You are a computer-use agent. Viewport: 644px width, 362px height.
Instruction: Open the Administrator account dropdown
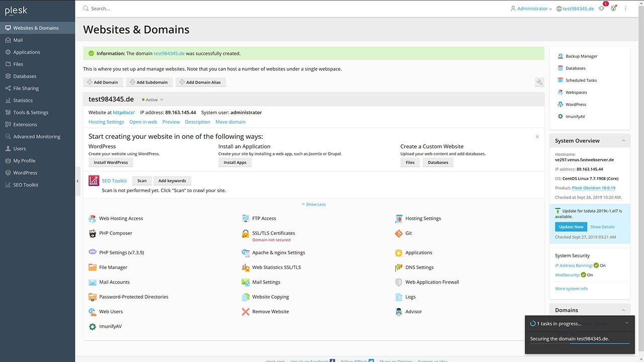coord(531,9)
